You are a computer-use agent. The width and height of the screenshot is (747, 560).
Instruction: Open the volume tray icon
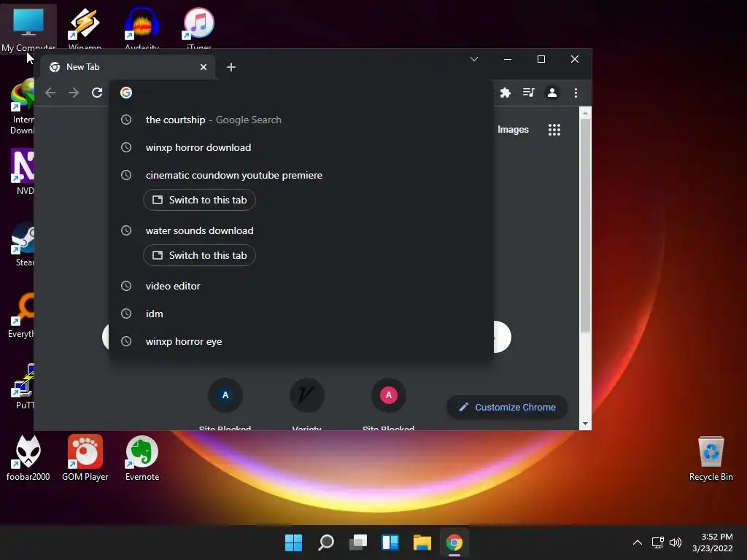coord(676,542)
